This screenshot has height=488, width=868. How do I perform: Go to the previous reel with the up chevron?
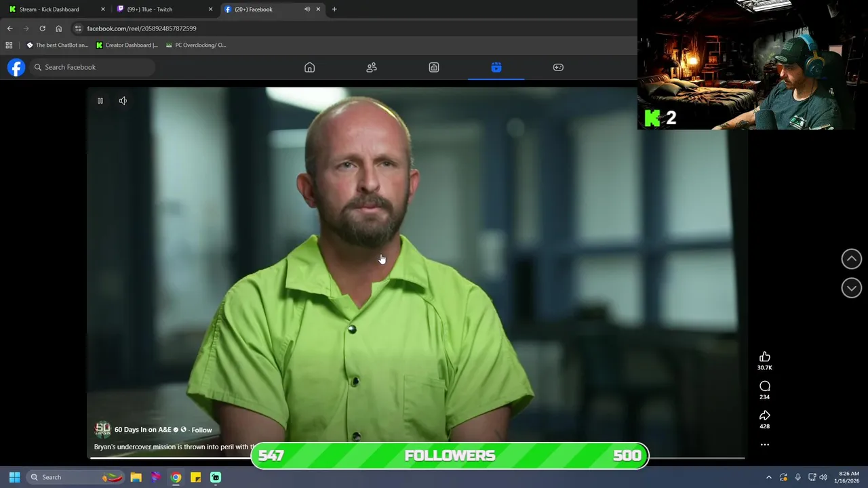pos(852,259)
